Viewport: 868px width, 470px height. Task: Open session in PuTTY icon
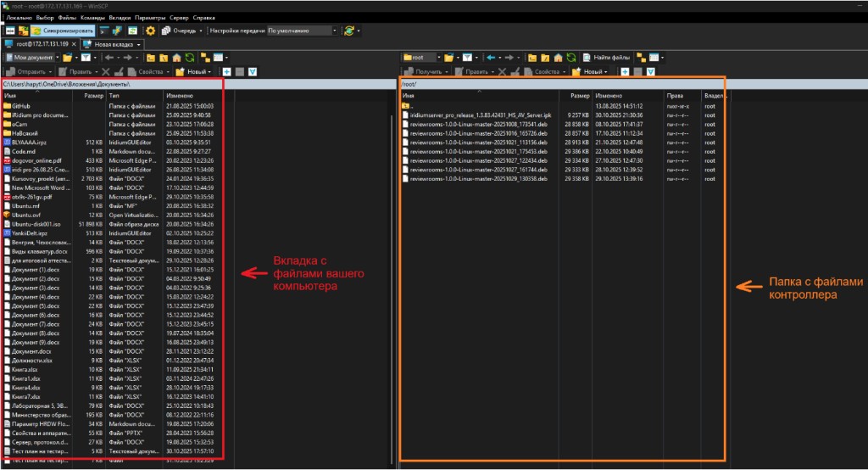click(x=117, y=31)
